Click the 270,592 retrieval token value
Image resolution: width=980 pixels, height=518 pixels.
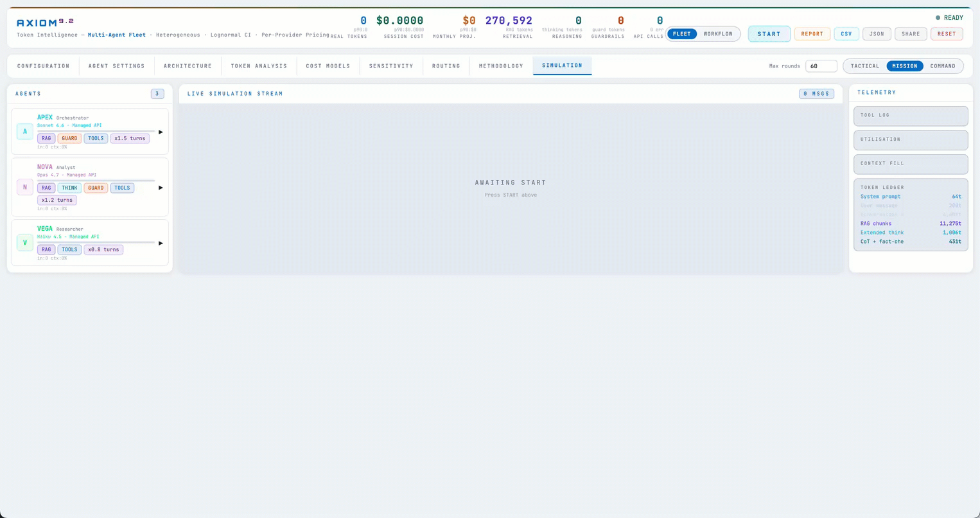click(x=509, y=21)
